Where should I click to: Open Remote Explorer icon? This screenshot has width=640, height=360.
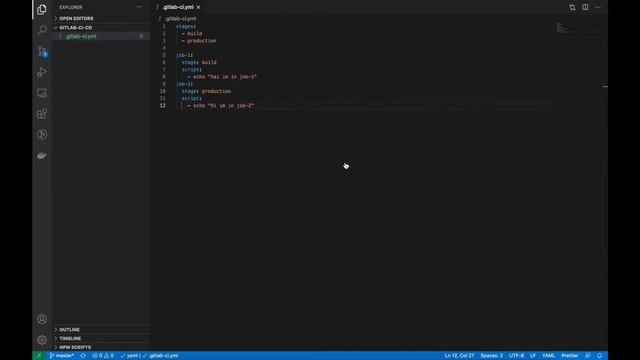click(42, 93)
